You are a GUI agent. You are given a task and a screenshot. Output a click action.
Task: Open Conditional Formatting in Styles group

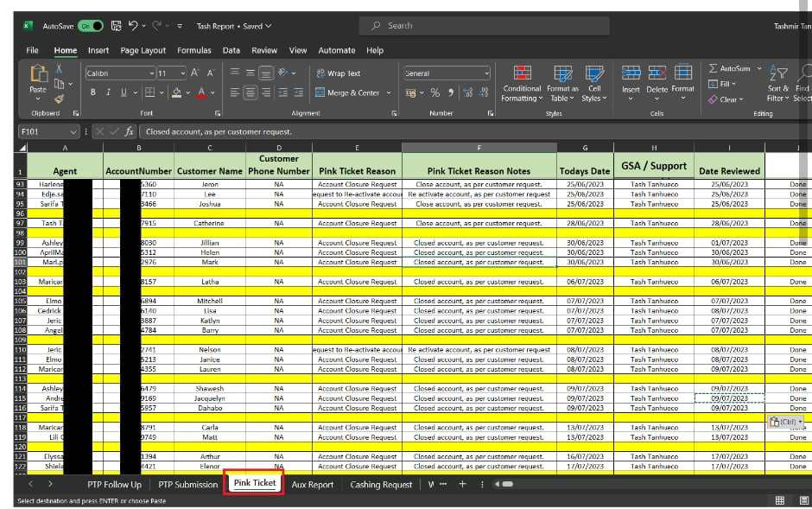point(522,83)
